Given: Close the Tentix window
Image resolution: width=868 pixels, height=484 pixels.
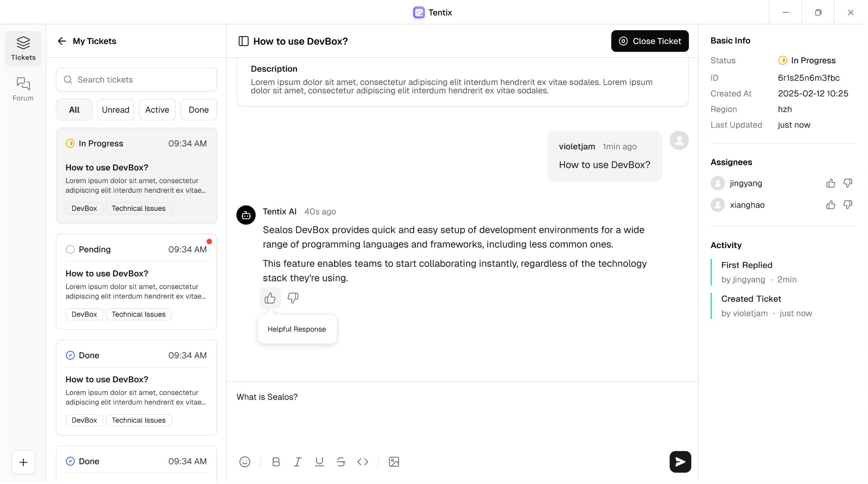Looking at the screenshot, I should (x=851, y=12).
